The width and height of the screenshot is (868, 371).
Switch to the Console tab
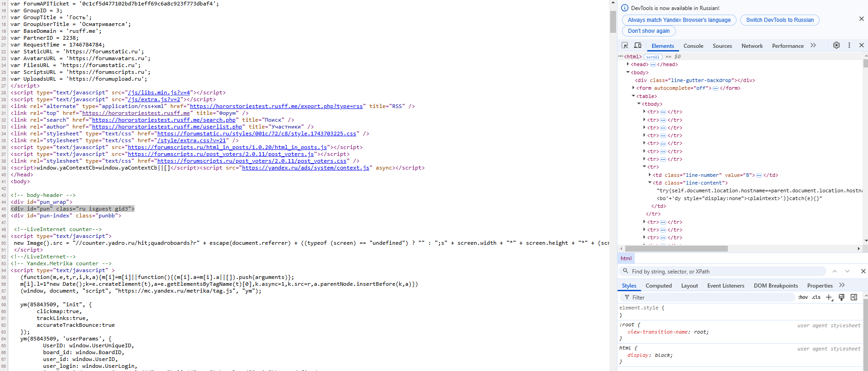click(x=693, y=46)
